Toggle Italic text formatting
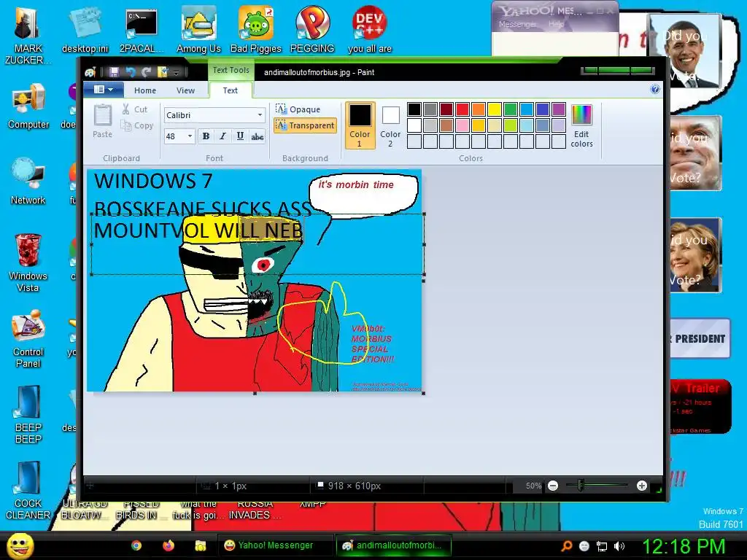Screen dimensions: 747x560 click(x=222, y=136)
